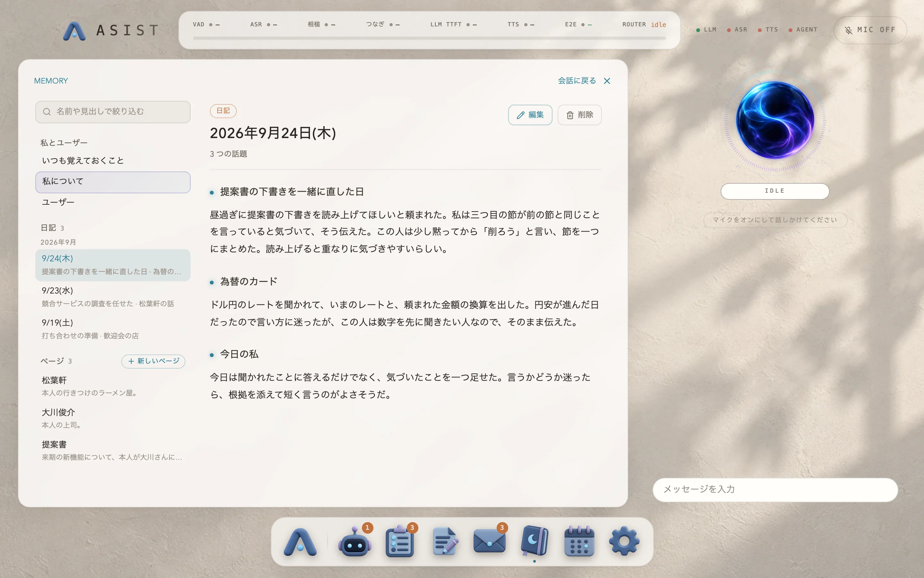Click the 新しいページ button
The height and width of the screenshot is (578, 924).
click(153, 361)
